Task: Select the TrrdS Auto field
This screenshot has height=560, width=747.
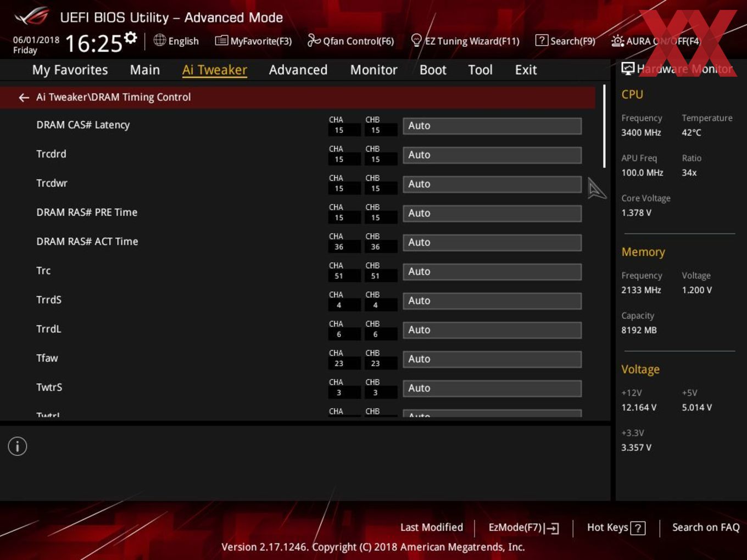Action: 492,300
